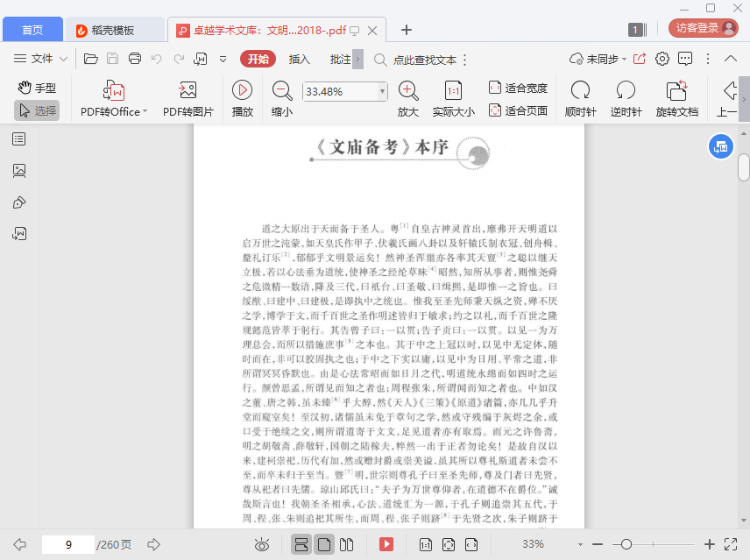
Task: Select the Hand tool (手型)
Action: click(x=37, y=88)
